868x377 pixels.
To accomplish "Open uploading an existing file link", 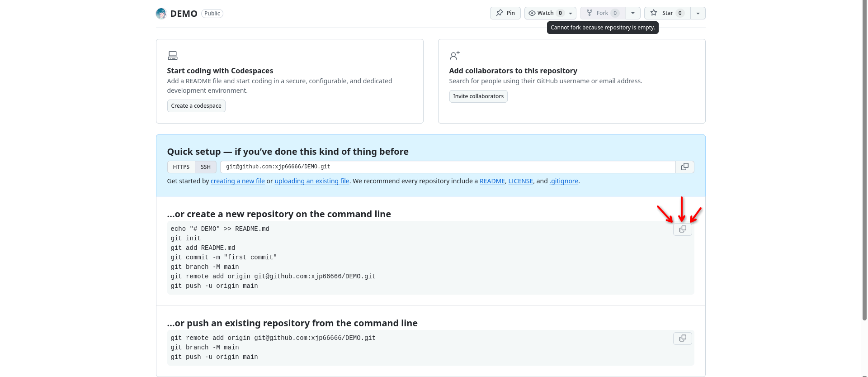I will click(312, 181).
